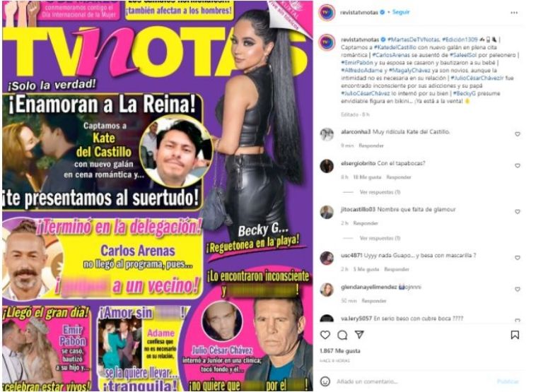Viewport: 543px width, 392px height.
Task: Like the post with heart icon
Action: (x=325, y=335)
